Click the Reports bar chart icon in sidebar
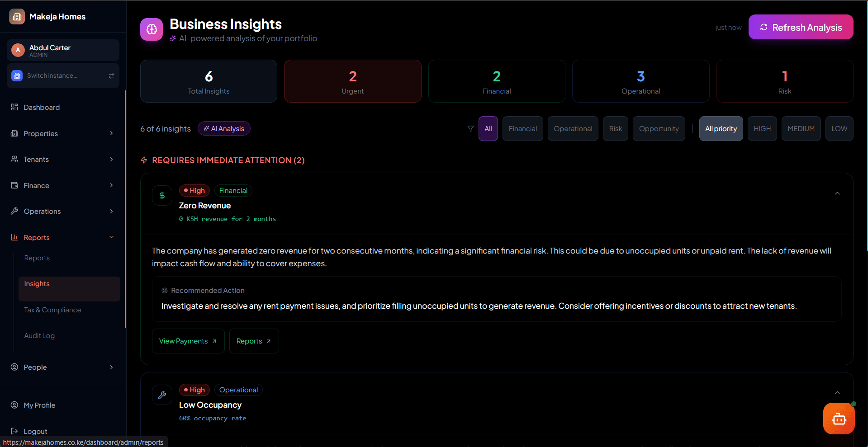868x447 pixels. [14, 237]
